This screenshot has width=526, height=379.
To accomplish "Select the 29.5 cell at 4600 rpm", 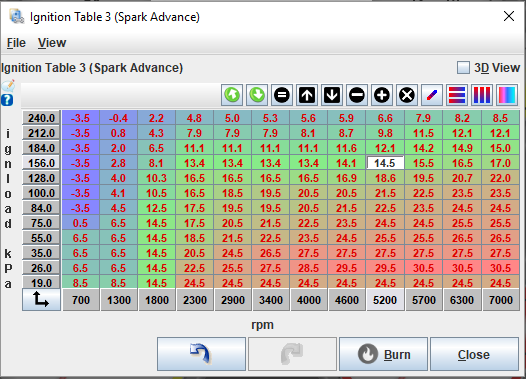I will pyautogui.click(x=347, y=268).
